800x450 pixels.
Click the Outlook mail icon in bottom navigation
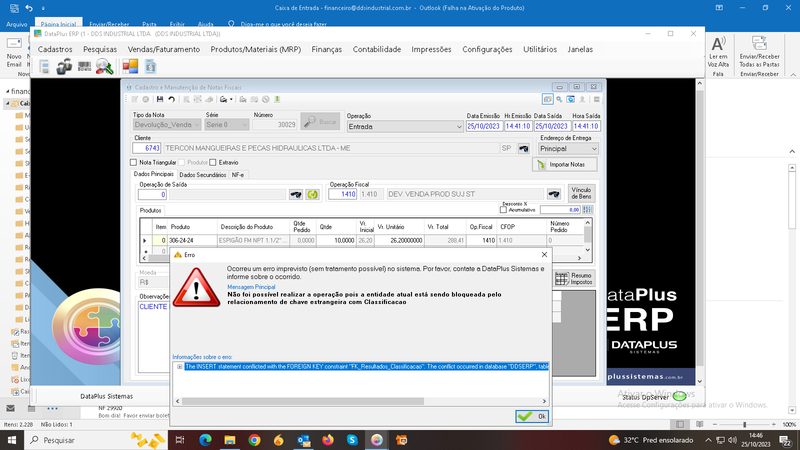pyautogui.click(x=11, y=408)
